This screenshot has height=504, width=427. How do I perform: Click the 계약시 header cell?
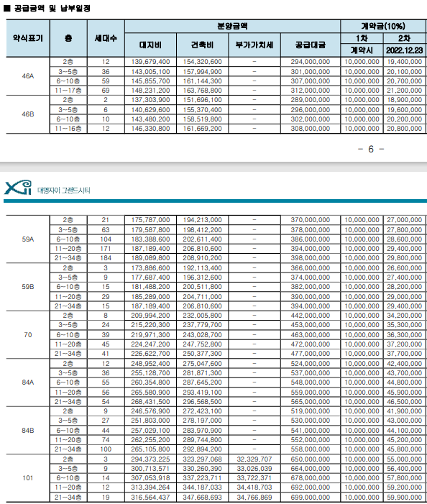click(x=362, y=50)
